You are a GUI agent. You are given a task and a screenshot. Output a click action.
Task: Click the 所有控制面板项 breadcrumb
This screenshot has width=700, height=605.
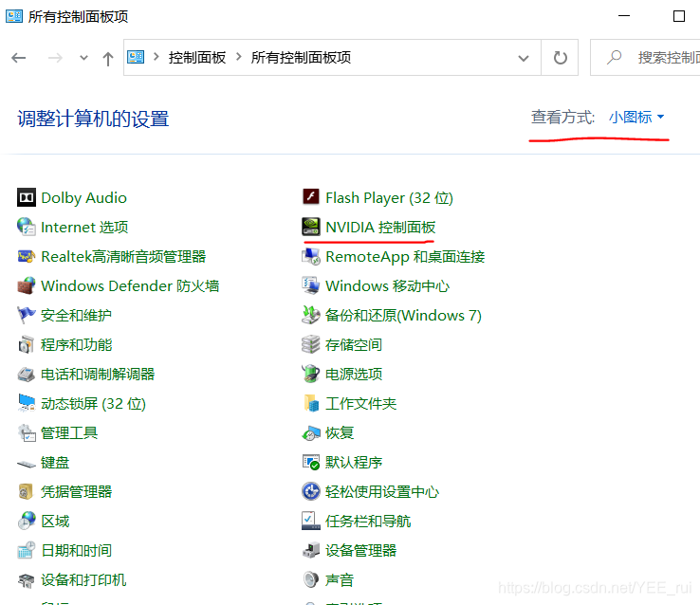(301, 58)
